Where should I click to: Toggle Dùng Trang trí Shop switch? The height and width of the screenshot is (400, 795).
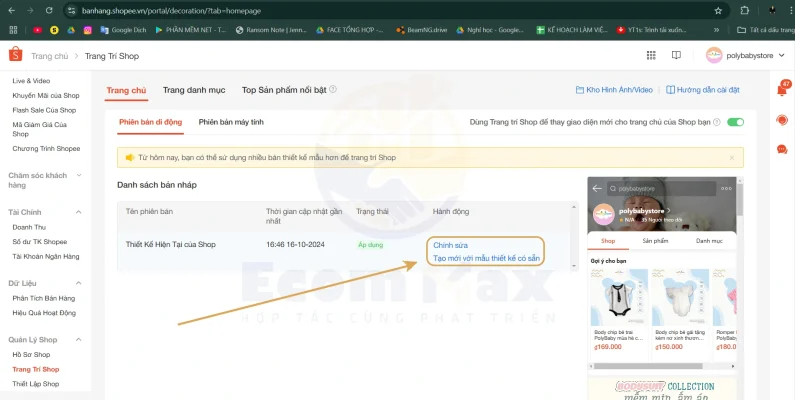[x=735, y=122]
